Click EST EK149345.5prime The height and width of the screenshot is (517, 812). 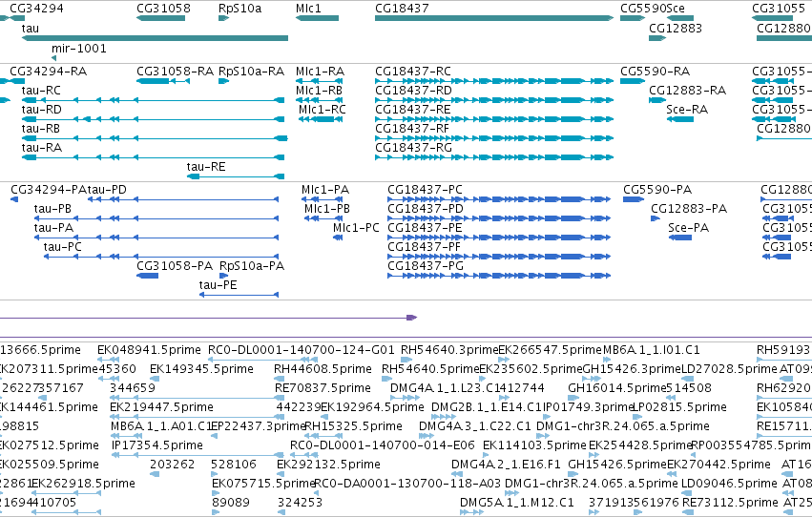click(201, 369)
